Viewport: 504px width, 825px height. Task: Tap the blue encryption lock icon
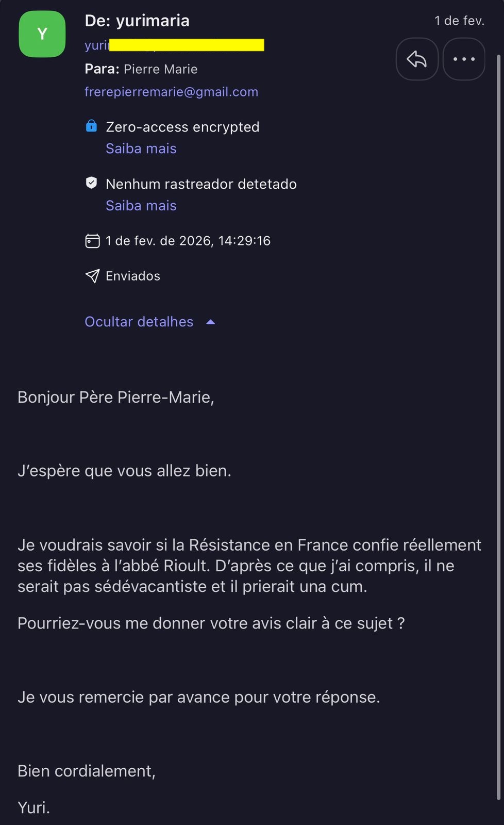tap(91, 126)
